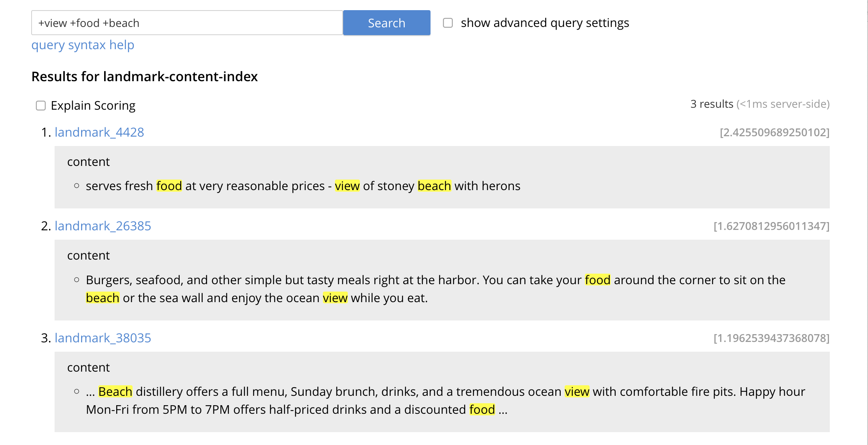Click the content label for result 1
The image size is (868, 445).
88,162
